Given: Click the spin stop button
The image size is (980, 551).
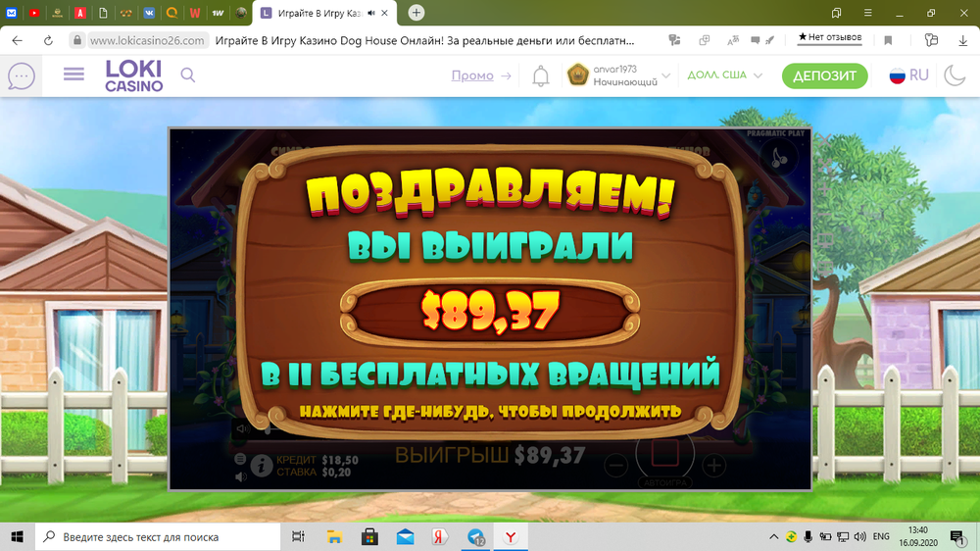Looking at the screenshot, I should tap(665, 454).
